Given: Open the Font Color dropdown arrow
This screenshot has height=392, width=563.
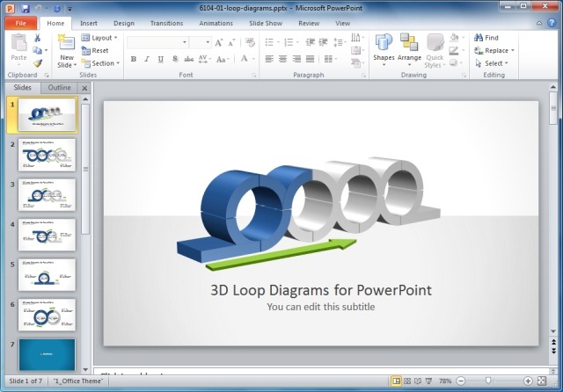Looking at the screenshot, I should [x=253, y=59].
